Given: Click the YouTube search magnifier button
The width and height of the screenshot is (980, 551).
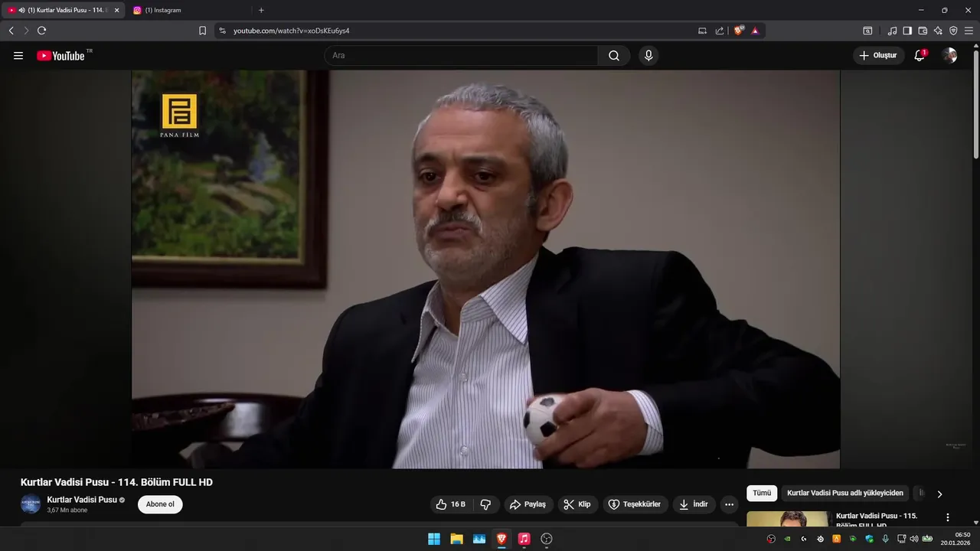Looking at the screenshot, I should click(x=614, y=56).
